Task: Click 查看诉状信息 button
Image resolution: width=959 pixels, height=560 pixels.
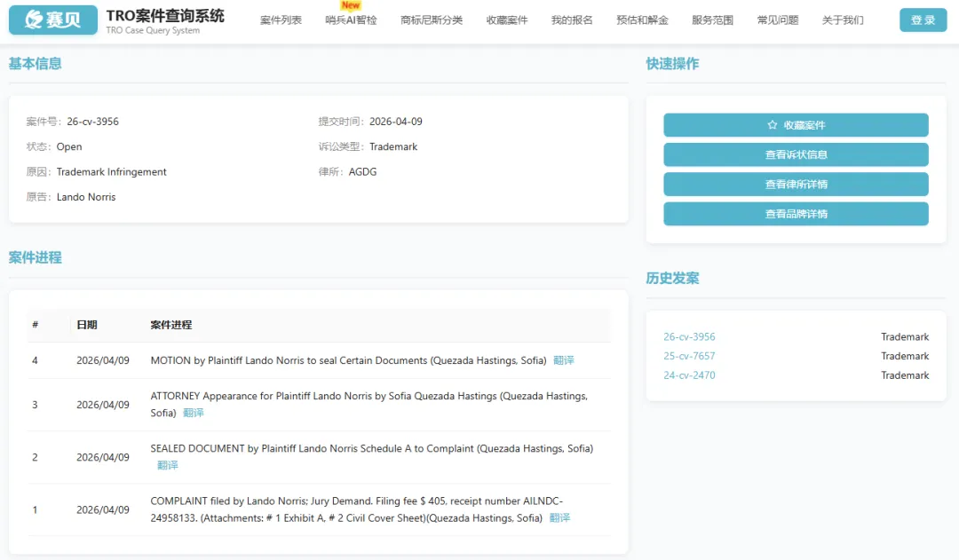Action: click(x=796, y=154)
